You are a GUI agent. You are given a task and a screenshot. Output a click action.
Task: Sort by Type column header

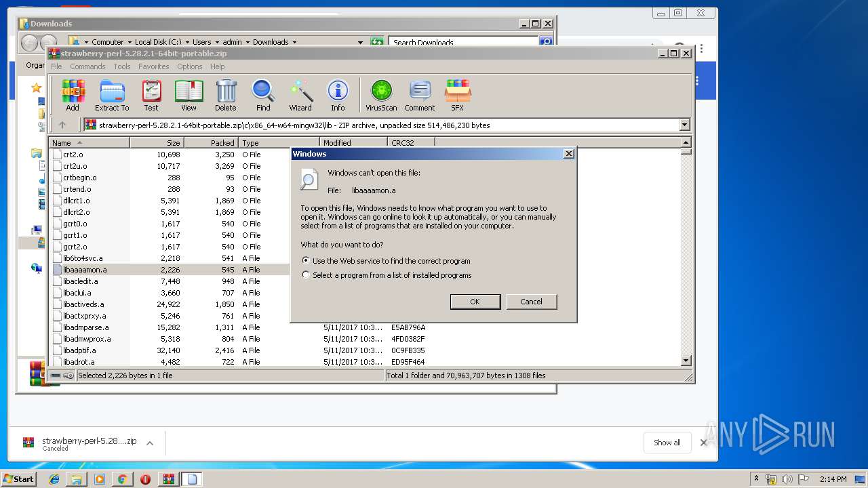click(x=279, y=142)
